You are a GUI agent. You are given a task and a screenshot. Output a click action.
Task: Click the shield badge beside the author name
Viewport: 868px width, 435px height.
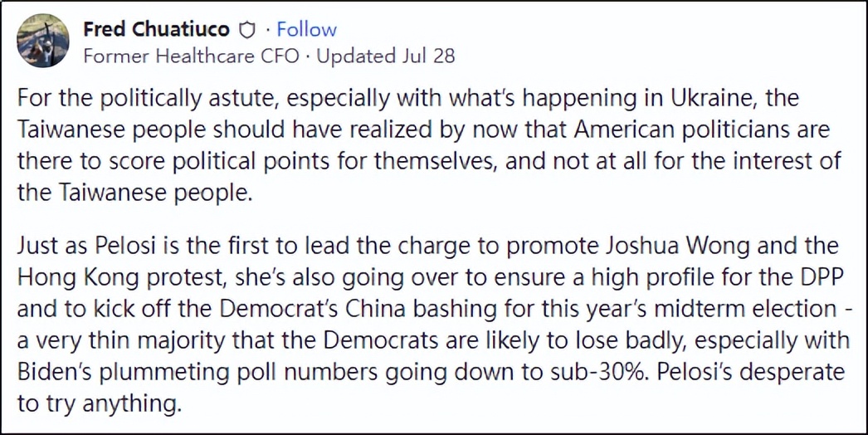pyautogui.click(x=246, y=31)
